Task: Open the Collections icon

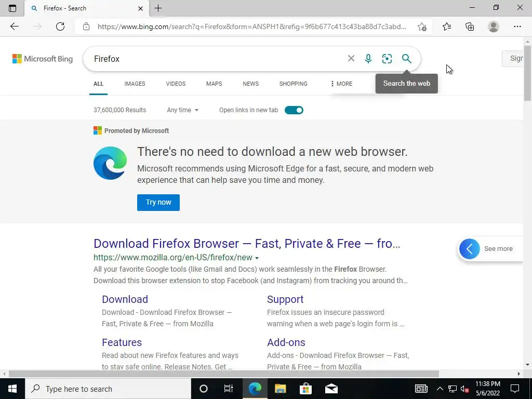Action: (x=470, y=26)
